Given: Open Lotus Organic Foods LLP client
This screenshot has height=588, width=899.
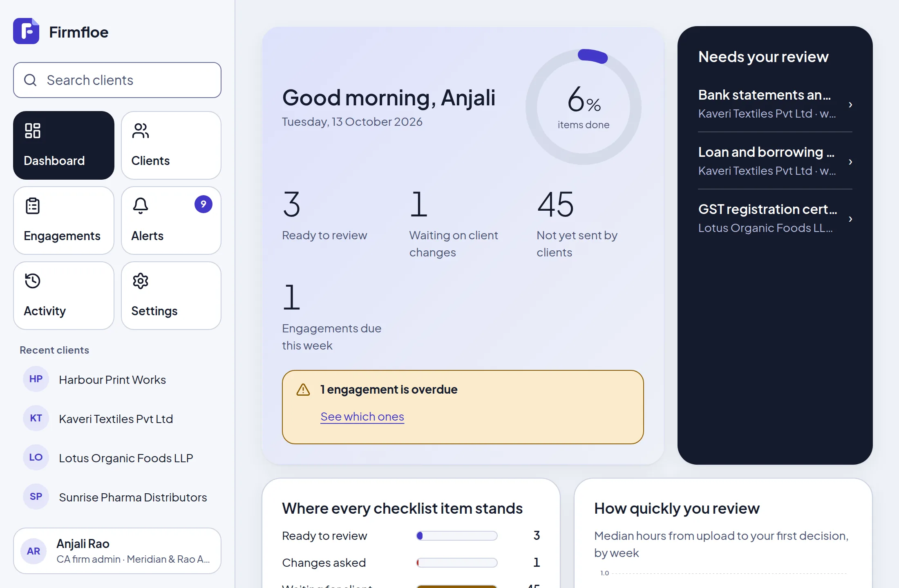Looking at the screenshot, I should 117,458.
